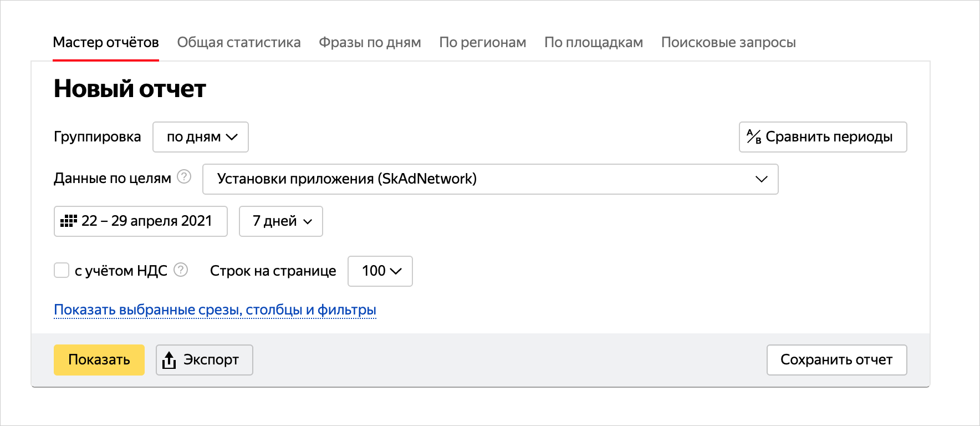Screen dimensions: 980x426
Task: Open the Фразы по дням tab
Action: click(370, 43)
